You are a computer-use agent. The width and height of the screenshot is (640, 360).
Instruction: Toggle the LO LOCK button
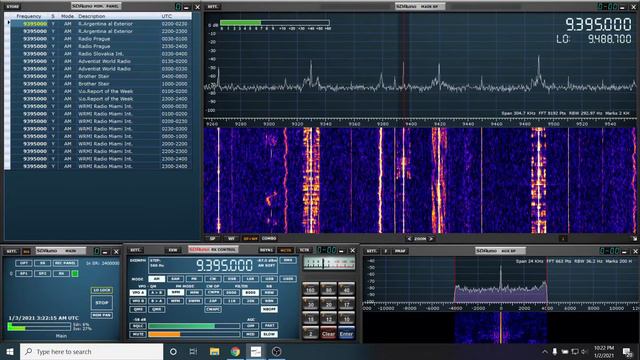[102, 290]
